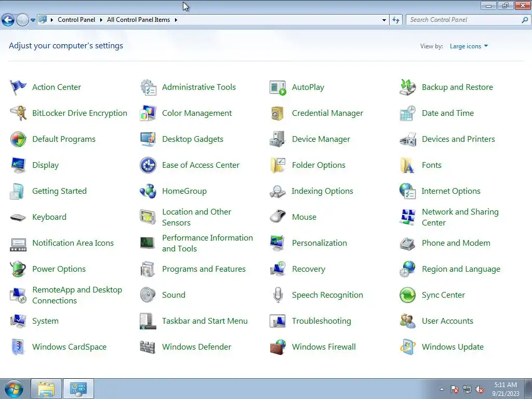532x399 pixels.
Task: Click the Display monitor icon
Action: (18, 165)
